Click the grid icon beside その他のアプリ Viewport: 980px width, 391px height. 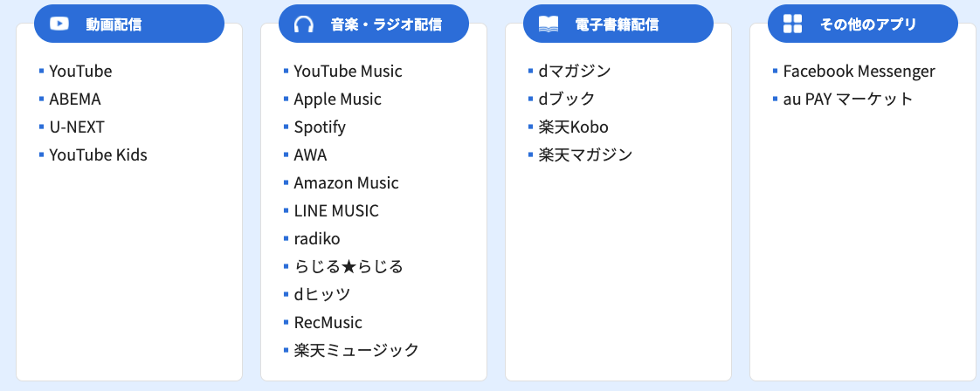pyautogui.click(x=792, y=24)
